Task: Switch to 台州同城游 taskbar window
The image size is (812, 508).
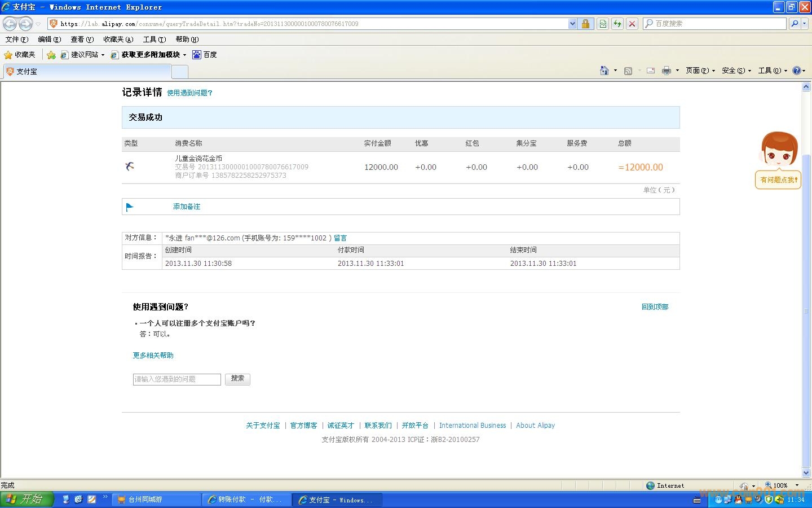Action: coord(156,500)
